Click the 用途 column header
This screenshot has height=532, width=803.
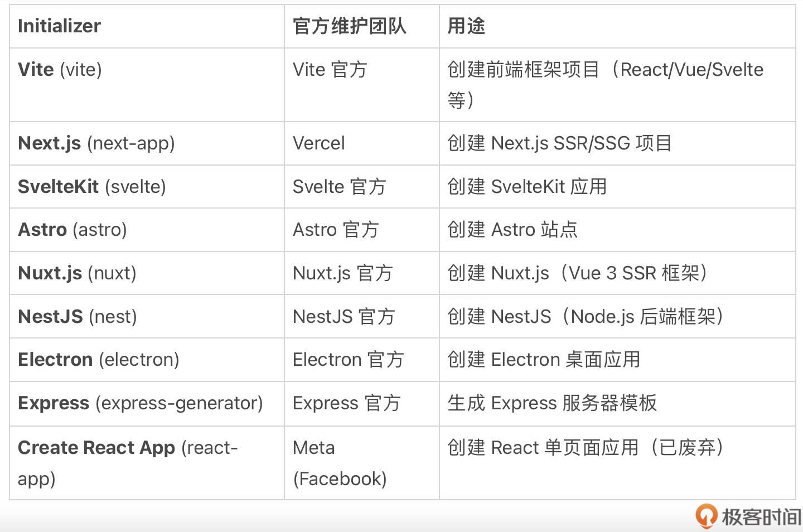[x=466, y=26]
